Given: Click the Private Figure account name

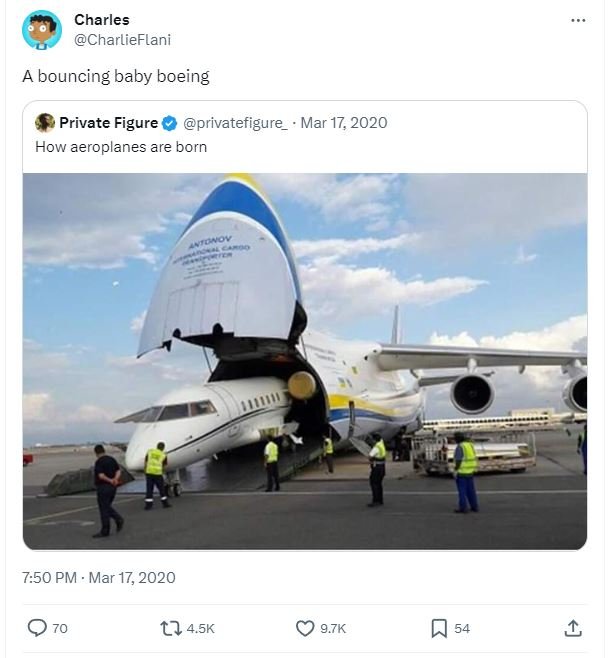Looking at the screenshot, I should 108,123.
